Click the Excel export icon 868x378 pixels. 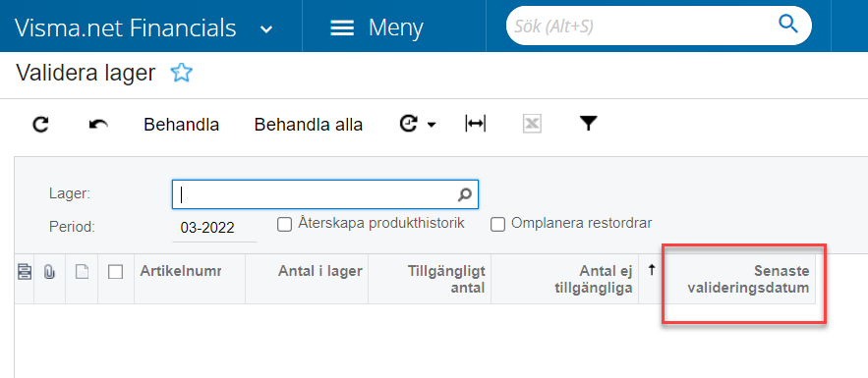[x=532, y=125]
